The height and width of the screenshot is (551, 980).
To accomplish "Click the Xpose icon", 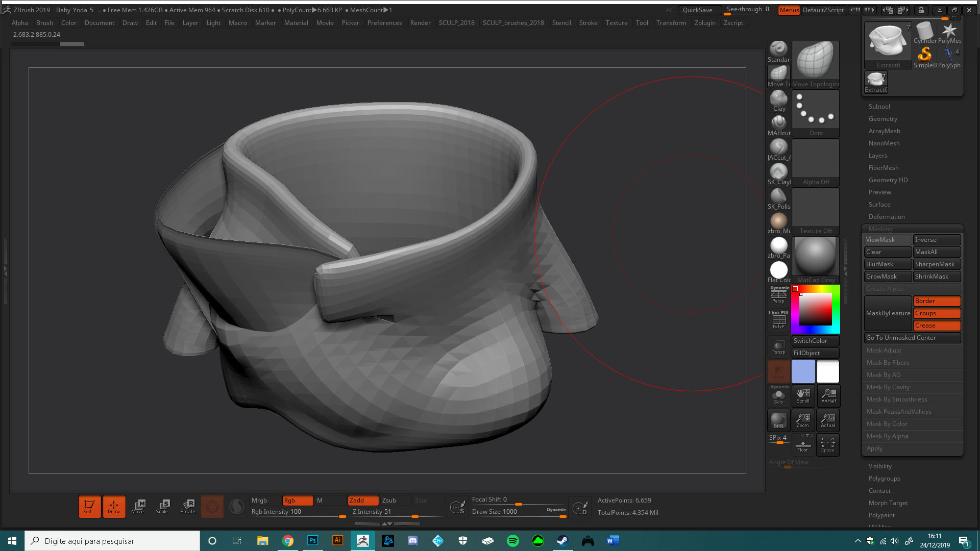I will pos(828,444).
